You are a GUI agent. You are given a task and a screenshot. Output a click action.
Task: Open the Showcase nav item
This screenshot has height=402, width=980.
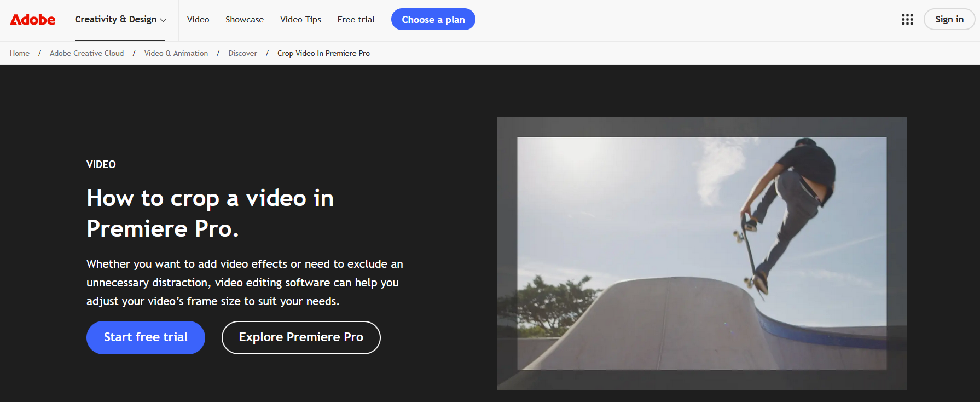[x=245, y=20]
